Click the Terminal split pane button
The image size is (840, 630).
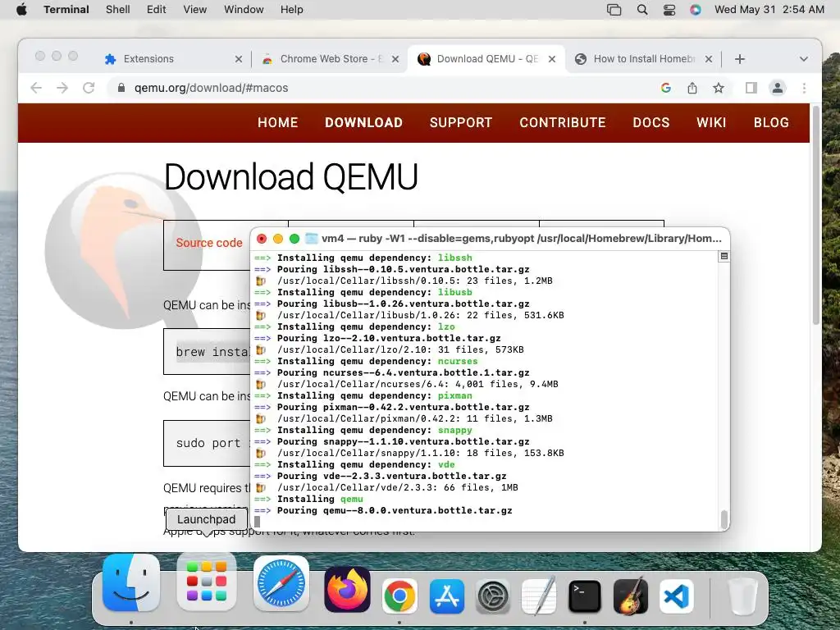pyautogui.click(x=724, y=257)
